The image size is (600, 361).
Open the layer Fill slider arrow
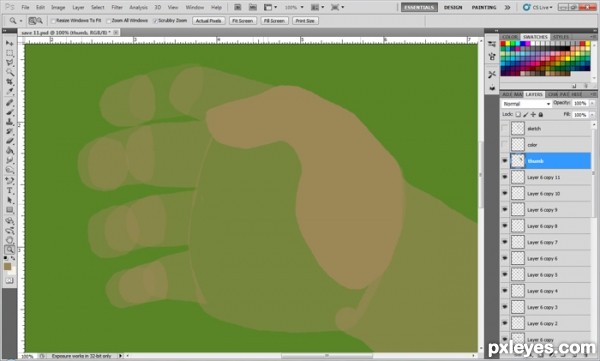click(x=592, y=114)
